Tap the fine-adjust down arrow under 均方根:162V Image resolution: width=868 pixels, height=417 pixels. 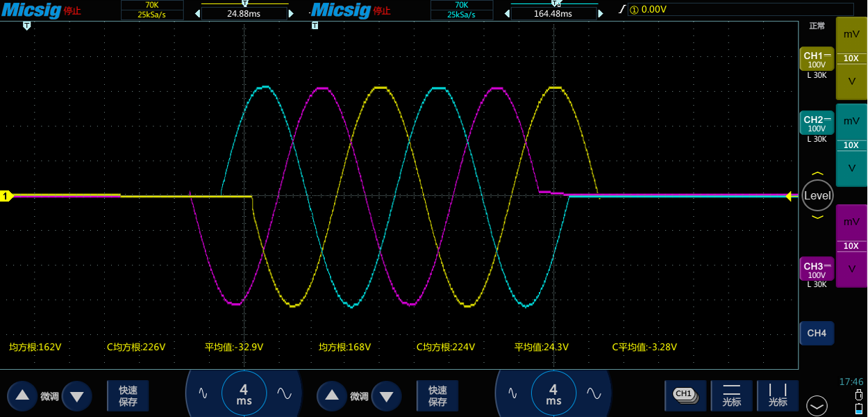pos(76,396)
